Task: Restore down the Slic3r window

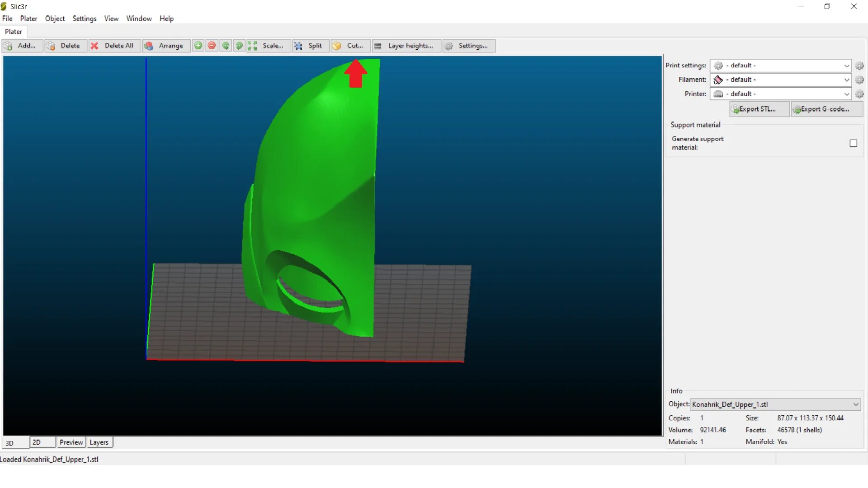Action: 827,6
